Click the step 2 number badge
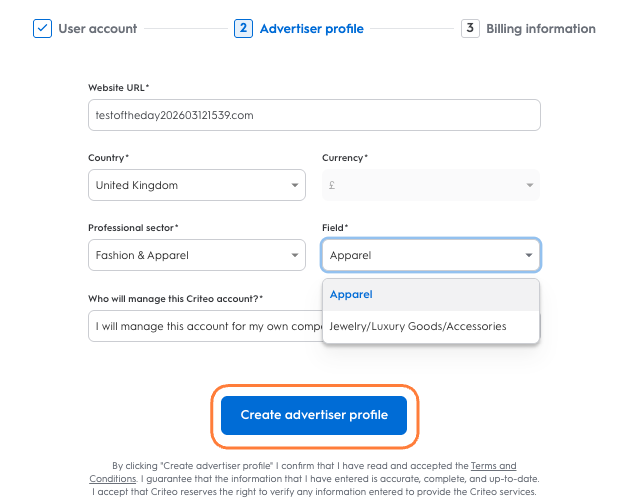 pyautogui.click(x=243, y=28)
